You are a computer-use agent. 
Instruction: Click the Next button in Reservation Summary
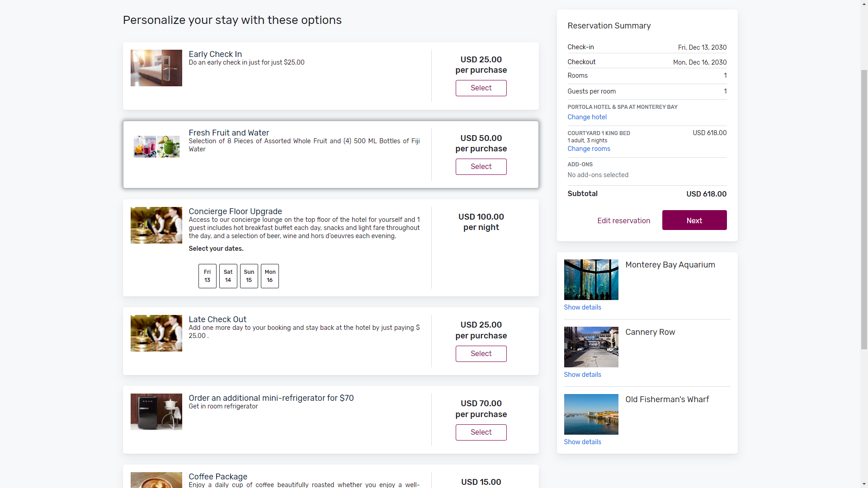coord(694,221)
